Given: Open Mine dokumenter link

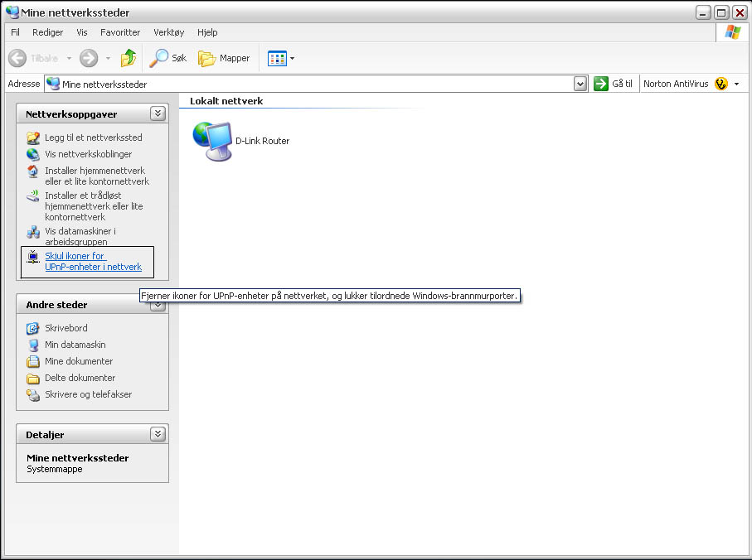Looking at the screenshot, I should [79, 361].
